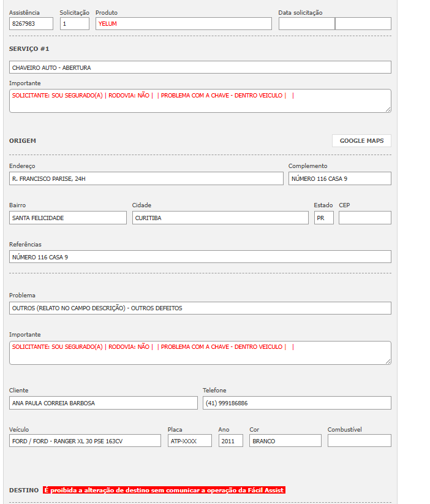Focus the Cor field showing Branco

[x=285, y=441]
